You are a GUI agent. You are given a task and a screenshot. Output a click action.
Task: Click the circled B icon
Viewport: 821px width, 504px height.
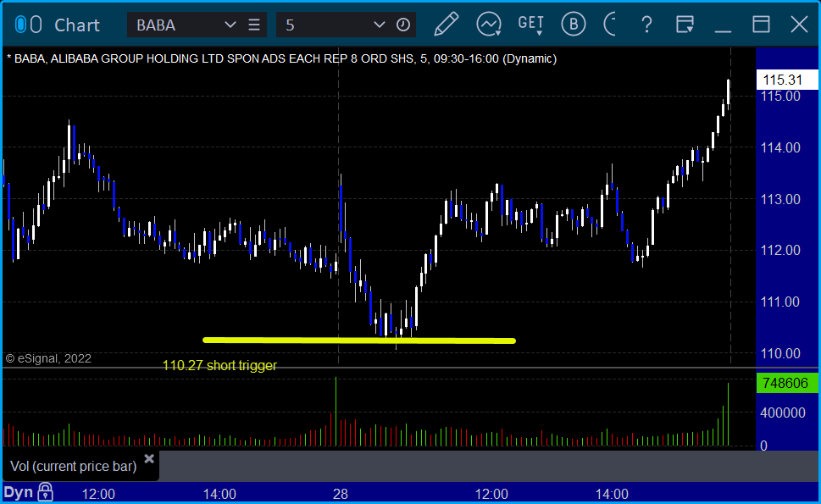[x=574, y=25]
